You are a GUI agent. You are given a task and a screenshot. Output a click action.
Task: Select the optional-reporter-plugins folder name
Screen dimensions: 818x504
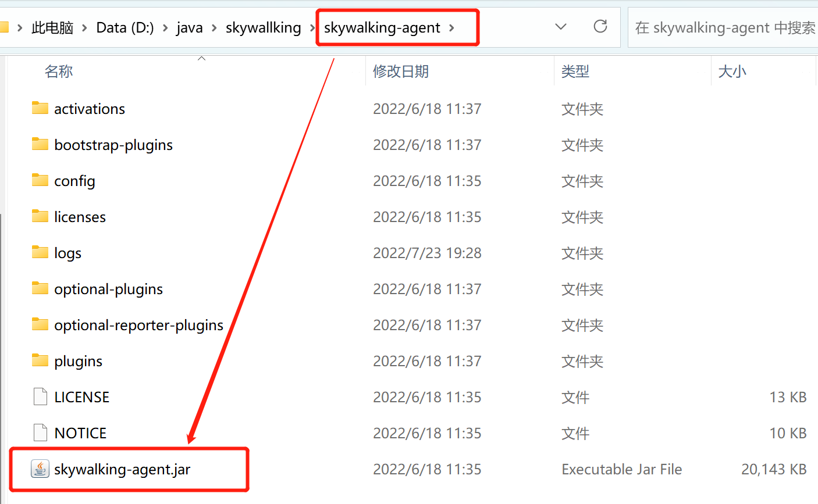138,325
